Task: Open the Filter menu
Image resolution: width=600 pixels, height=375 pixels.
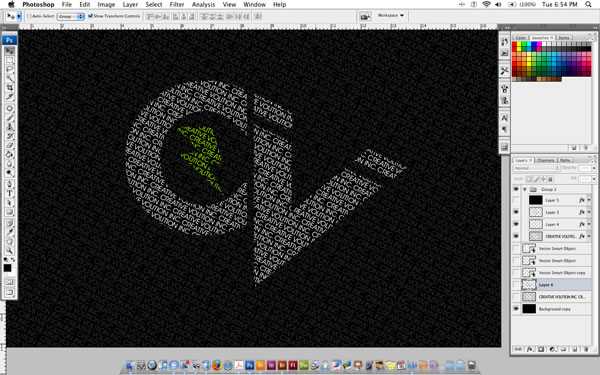Action: click(177, 5)
